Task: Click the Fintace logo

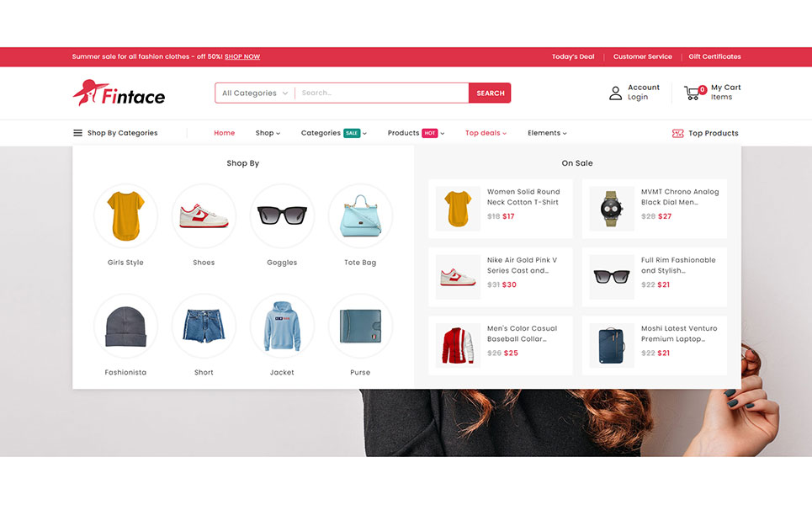Action: 119,93
